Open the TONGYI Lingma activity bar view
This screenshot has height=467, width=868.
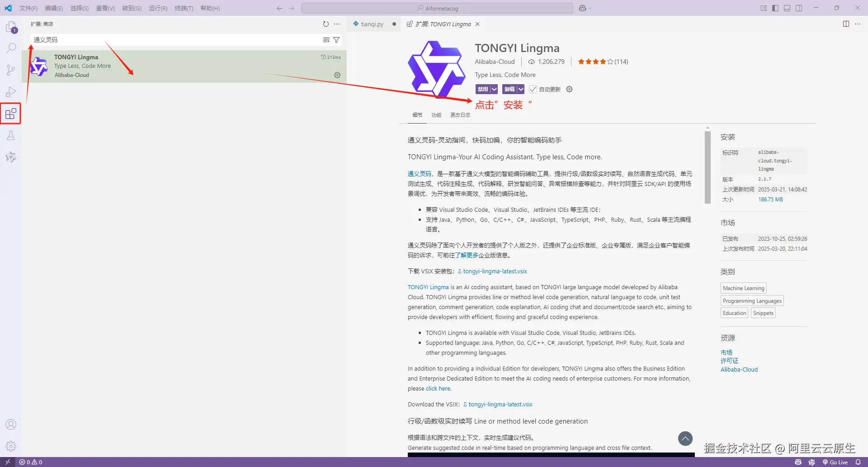(11, 157)
